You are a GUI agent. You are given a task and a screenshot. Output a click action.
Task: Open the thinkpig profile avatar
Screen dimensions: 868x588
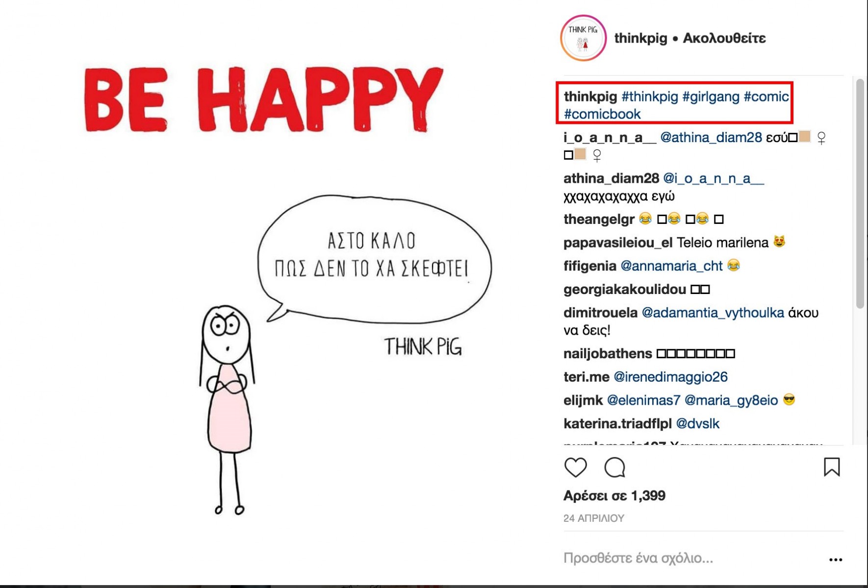point(584,38)
